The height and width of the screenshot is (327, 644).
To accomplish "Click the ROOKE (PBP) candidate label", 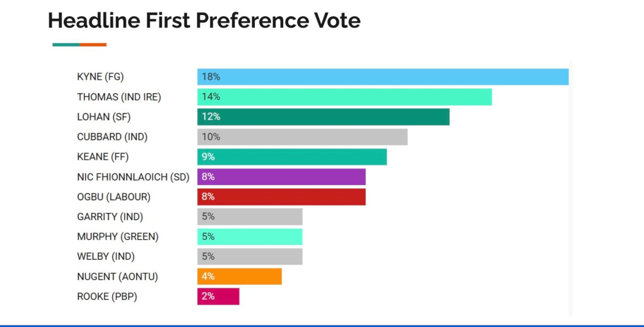I will pyautogui.click(x=107, y=297).
